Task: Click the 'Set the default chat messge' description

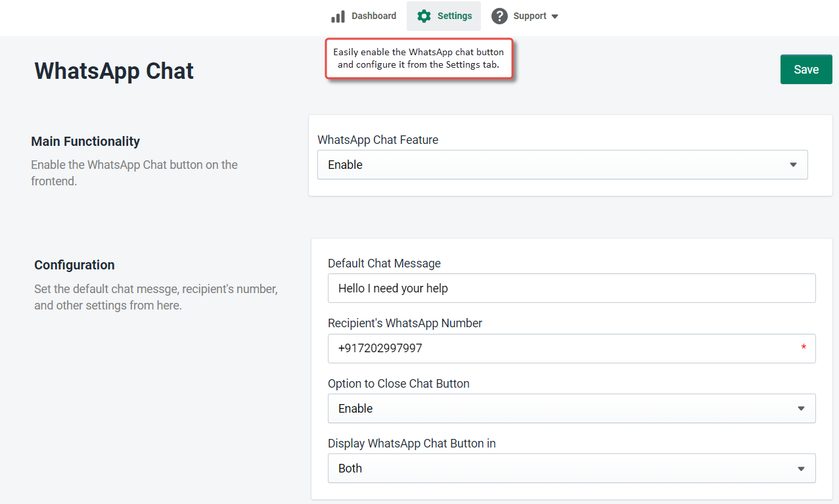Action: click(156, 297)
